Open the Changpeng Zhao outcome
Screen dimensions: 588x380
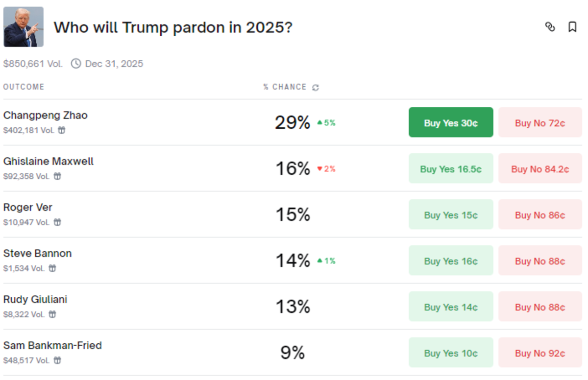click(46, 115)
